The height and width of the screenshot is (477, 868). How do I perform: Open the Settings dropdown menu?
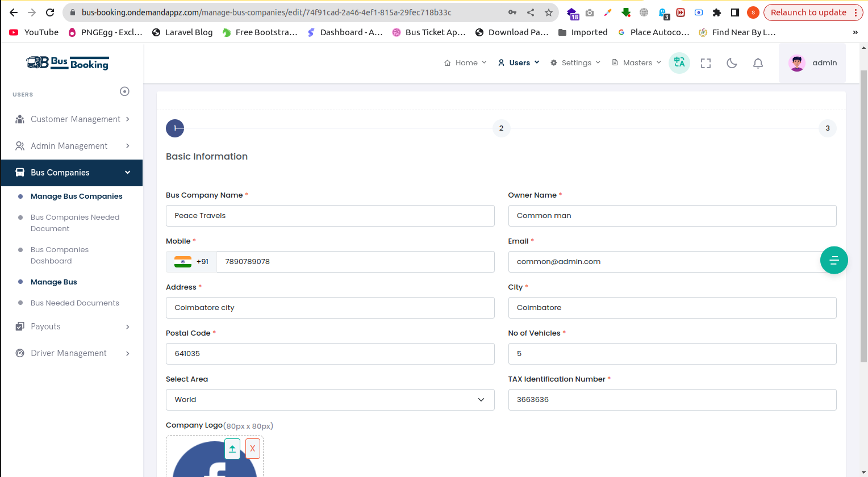575,63
